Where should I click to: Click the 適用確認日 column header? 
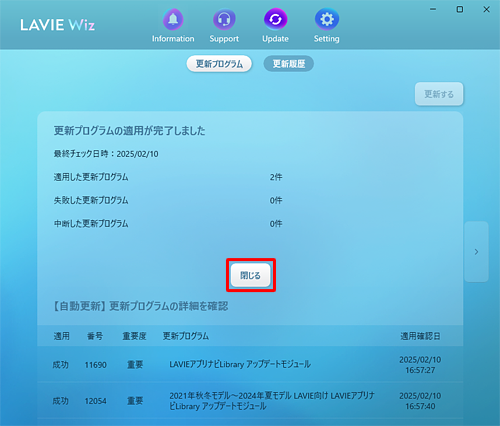(420, 336)
